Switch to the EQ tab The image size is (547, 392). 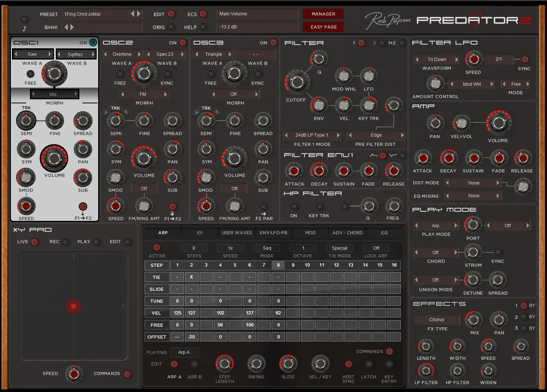click(384, 233)
